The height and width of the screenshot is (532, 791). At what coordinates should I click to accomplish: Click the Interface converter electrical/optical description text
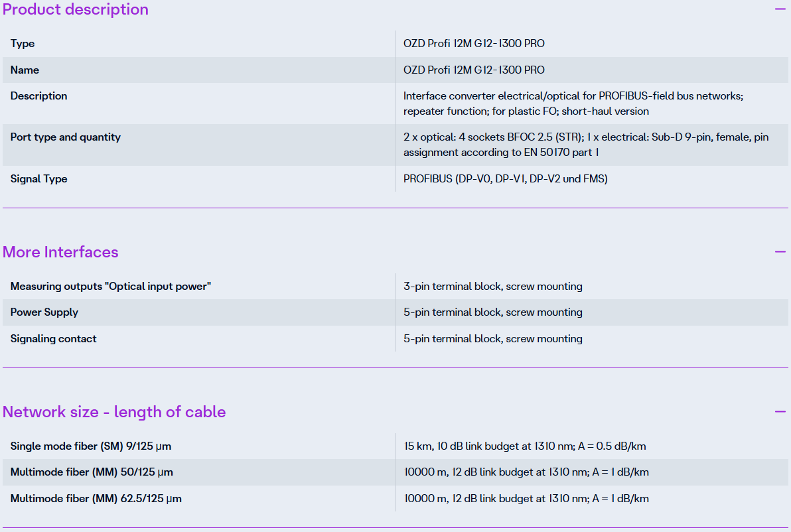coord(573,103)
